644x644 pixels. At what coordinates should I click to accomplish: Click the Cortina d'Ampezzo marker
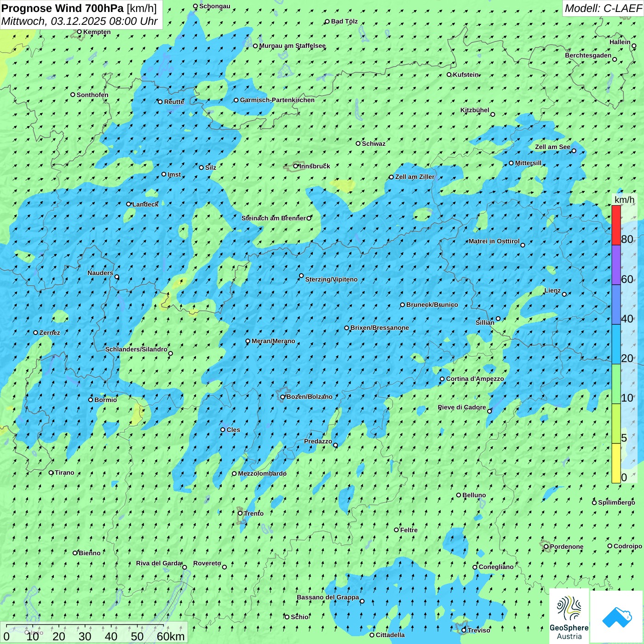click(x=443, y=379)
